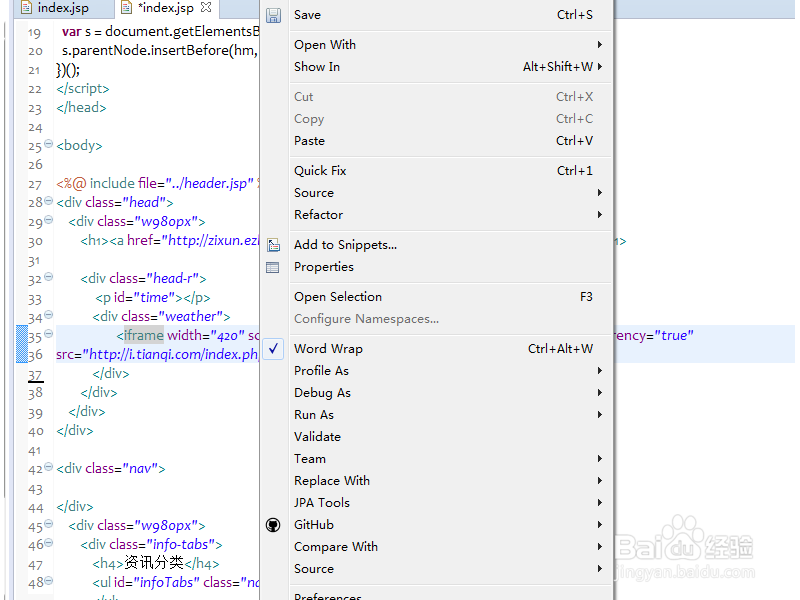Image resolution: width=800 pixels, height=600 pixels.
Task: Click the </head> tag on line 23
Action: tap(81, 108)
